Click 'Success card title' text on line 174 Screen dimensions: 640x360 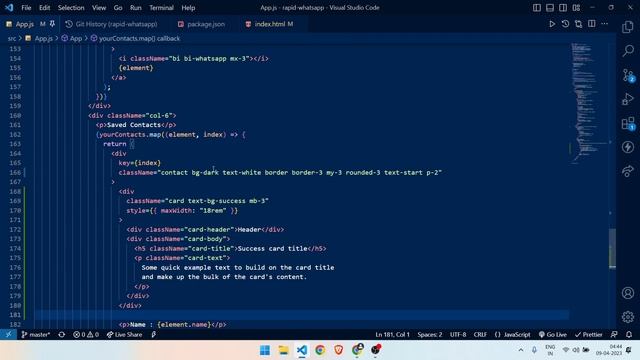272,248
